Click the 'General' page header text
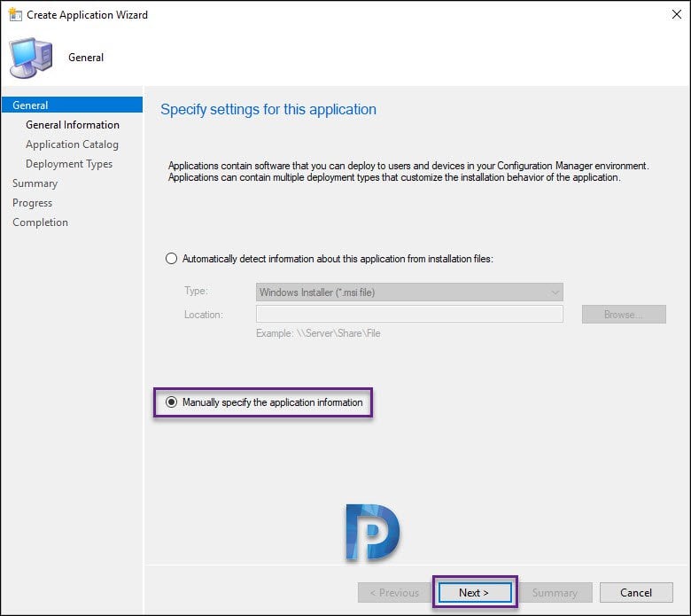Viewport: 691px width, 616px height. [x=86, y=58]
